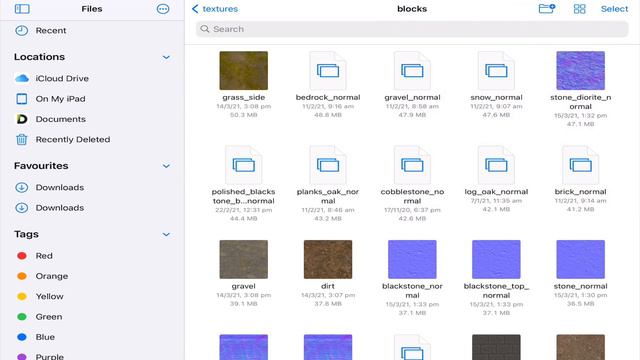Select the Blue tag

point(45,337)
